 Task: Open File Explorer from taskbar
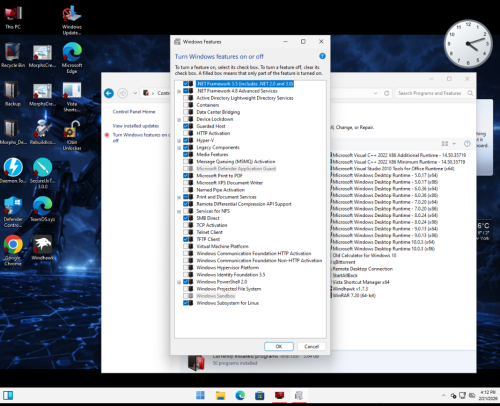point(220,395)
